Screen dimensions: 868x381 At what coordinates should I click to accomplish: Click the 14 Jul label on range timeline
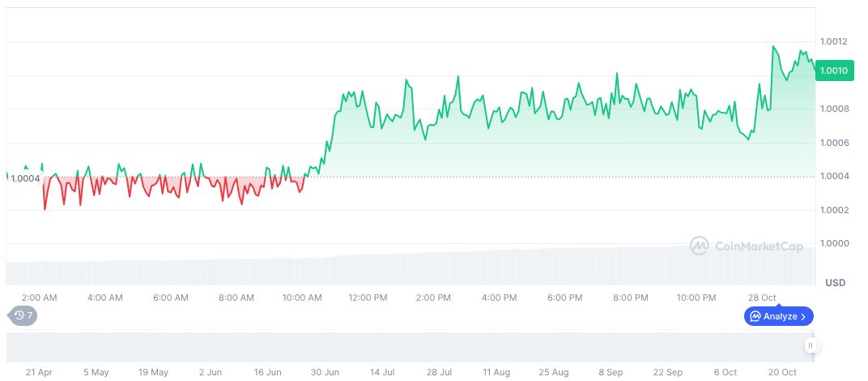click(382, 372)
